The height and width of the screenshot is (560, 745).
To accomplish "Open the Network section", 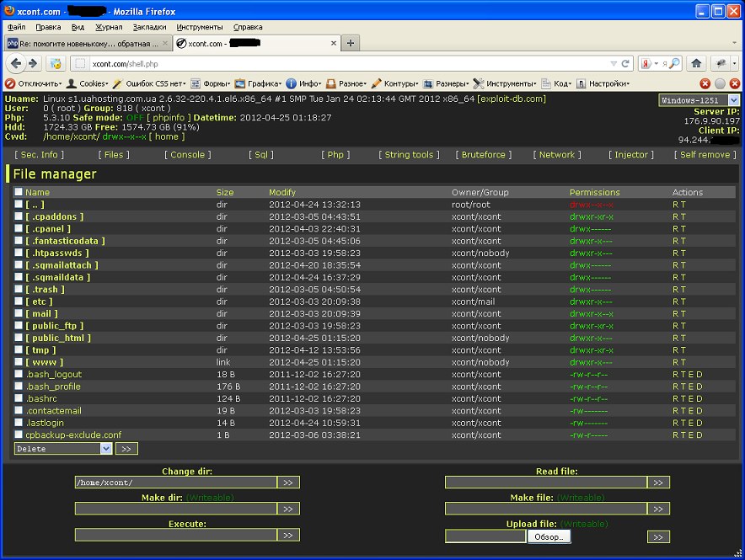I will pyautogui.click(x=557, y=155).
